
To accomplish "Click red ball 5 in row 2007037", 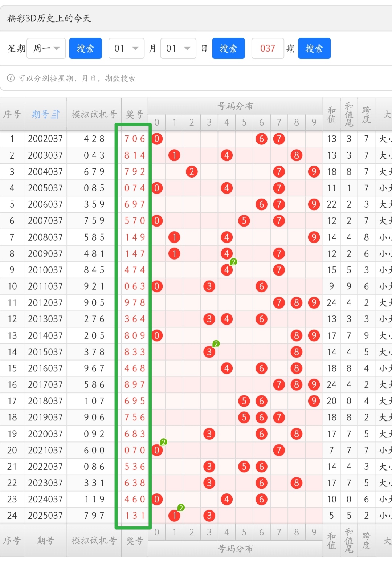I will point(244,221).
